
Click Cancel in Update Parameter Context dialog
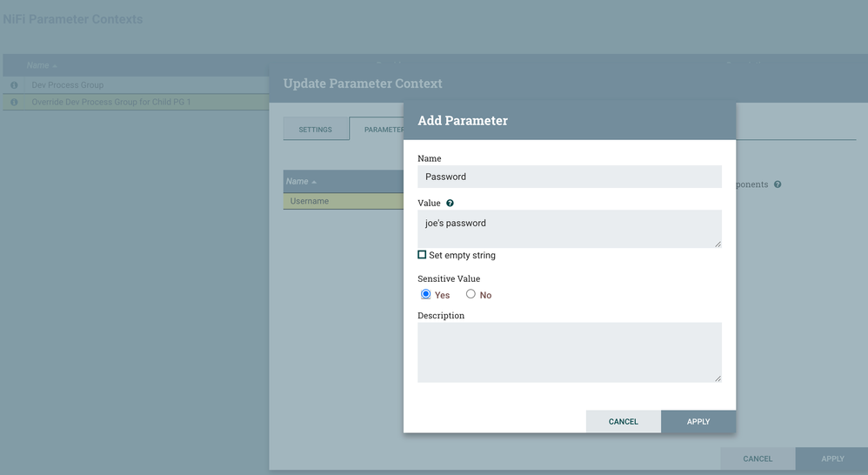(x=757, y=458)
